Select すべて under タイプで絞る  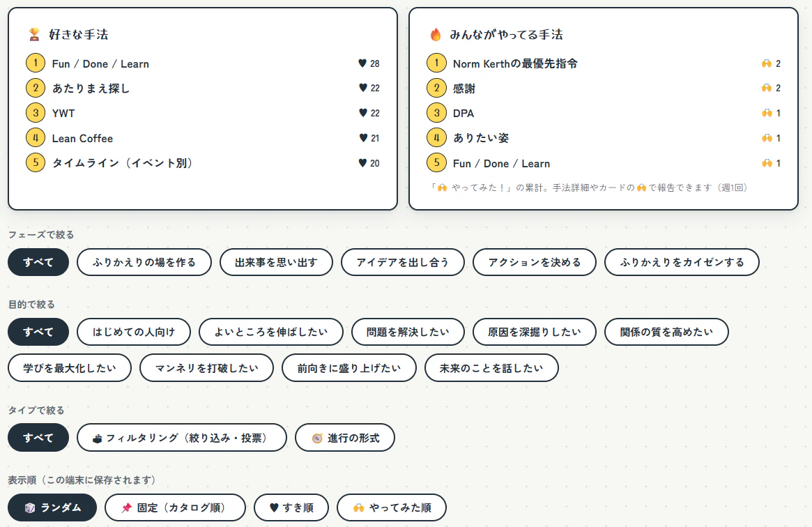(x=38, y=438)
